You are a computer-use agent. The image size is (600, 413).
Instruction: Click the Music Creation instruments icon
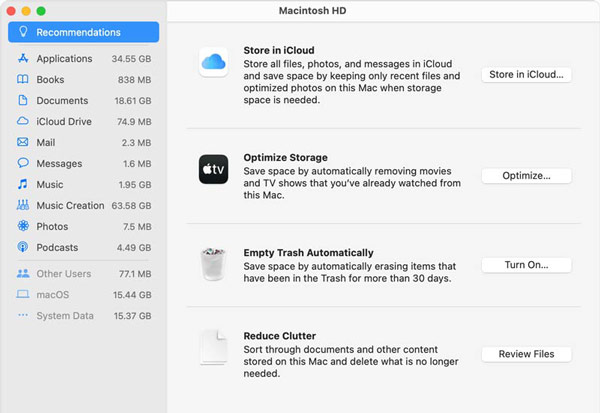click(23, 205)
